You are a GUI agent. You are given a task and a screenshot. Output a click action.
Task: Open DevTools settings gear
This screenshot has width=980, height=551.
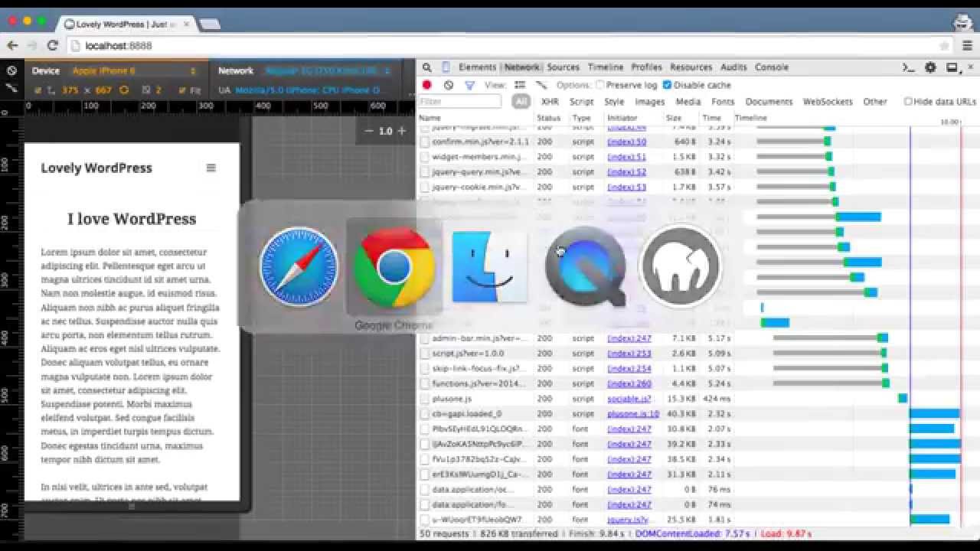(x=930, y=67)
